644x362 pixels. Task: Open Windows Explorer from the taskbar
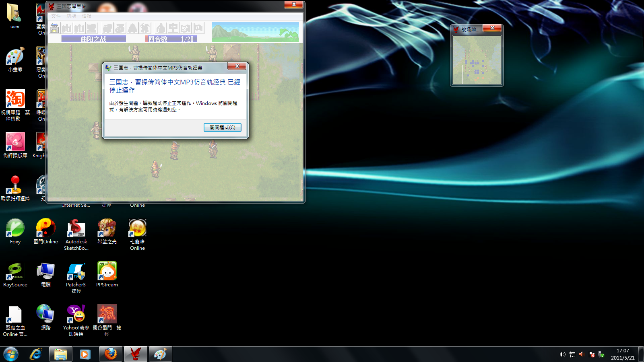coord(61,354)
